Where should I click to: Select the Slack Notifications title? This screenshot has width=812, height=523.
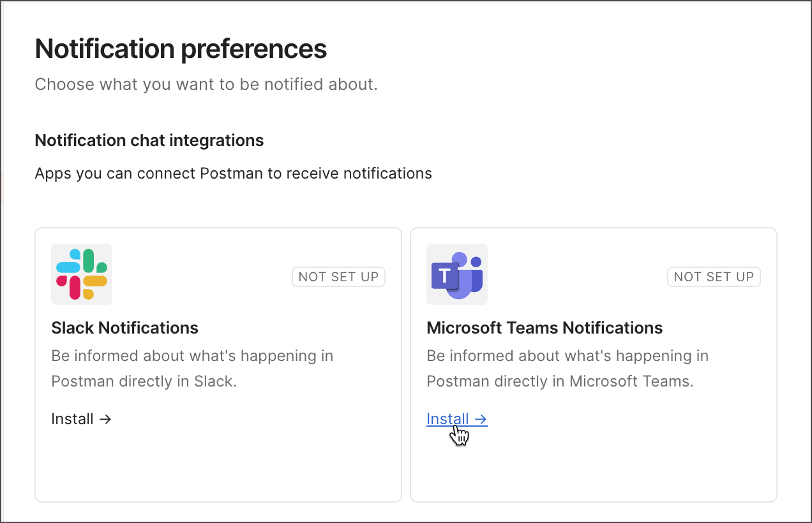pos(124,328)
